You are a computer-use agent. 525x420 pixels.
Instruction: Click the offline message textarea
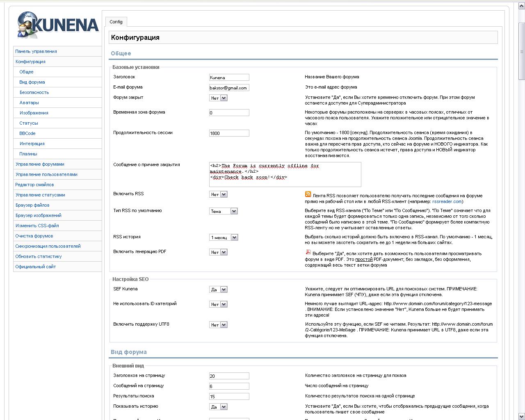click(285, 174)
